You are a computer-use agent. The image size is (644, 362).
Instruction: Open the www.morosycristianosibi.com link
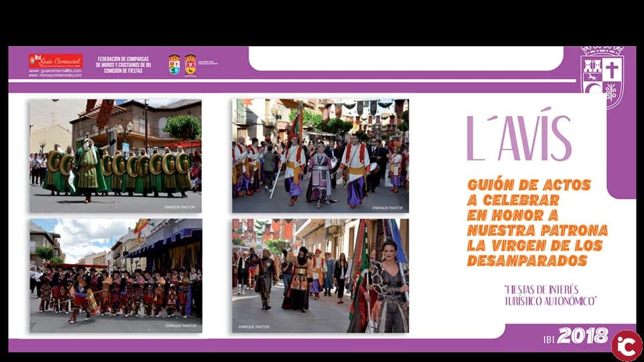(55, 75)
